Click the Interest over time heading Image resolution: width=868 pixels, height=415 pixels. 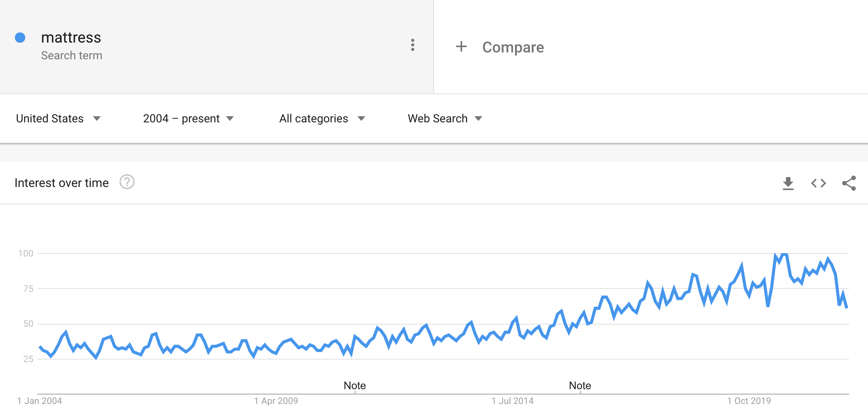[62, 183]
